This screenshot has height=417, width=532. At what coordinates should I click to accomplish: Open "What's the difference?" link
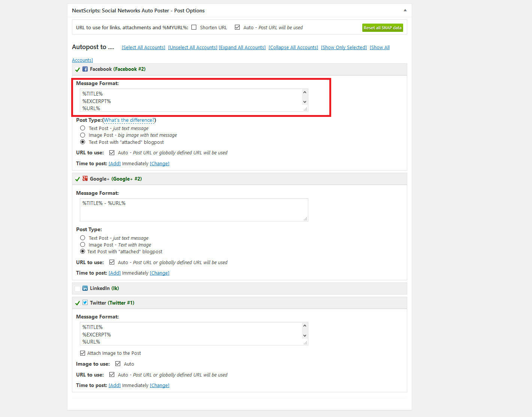click(129, 120)
